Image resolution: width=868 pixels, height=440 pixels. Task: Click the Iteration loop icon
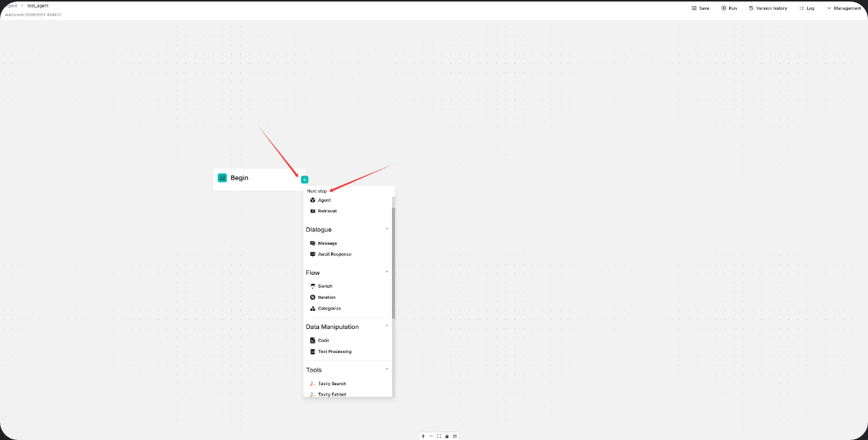[x=312, y=297]
